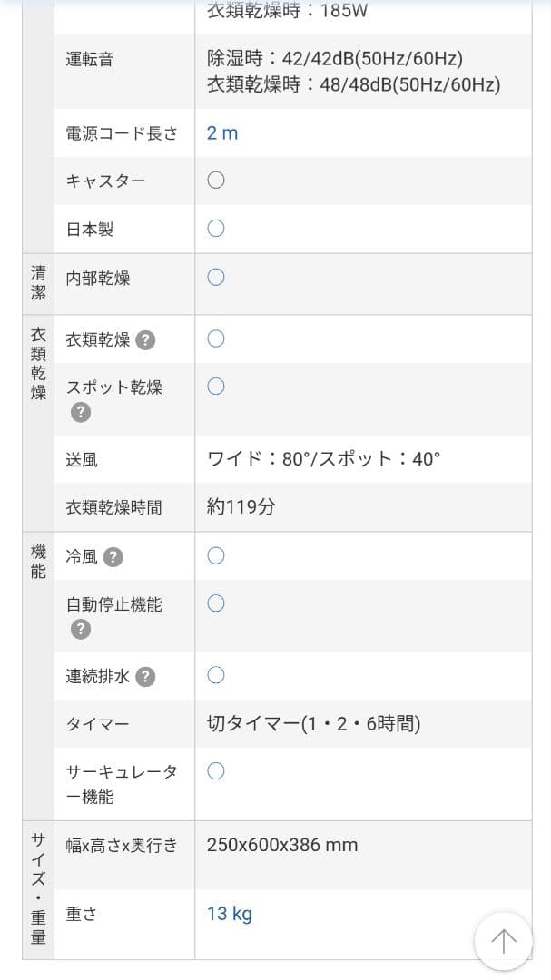
Task: Open the 連続排水 help tooltip icon
Action: (x=145, y=677)
